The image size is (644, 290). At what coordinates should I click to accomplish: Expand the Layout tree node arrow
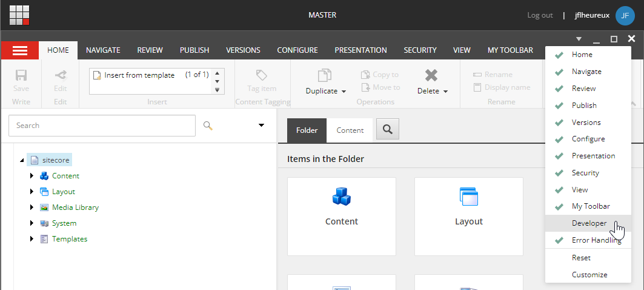coord(32,192)
